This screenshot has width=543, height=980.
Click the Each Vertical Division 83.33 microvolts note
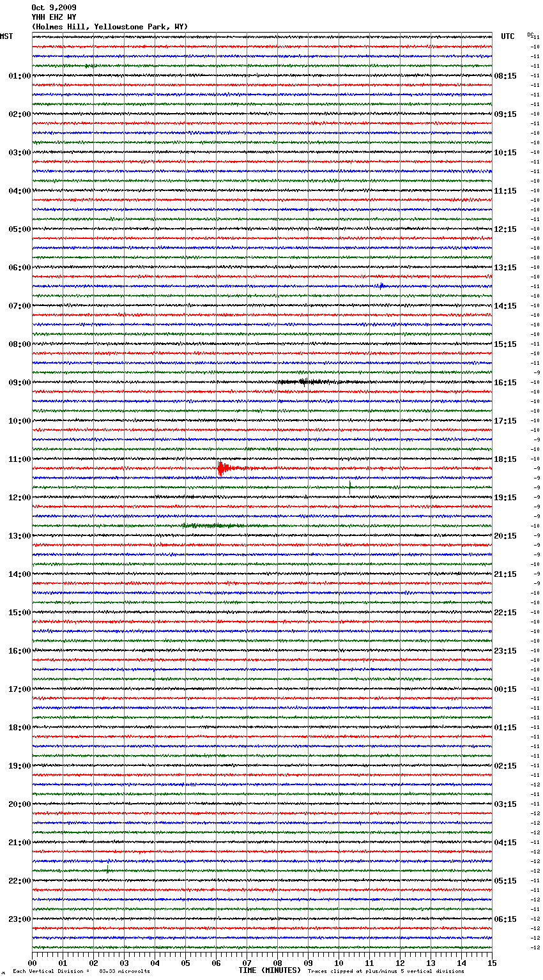coord(81,972)
